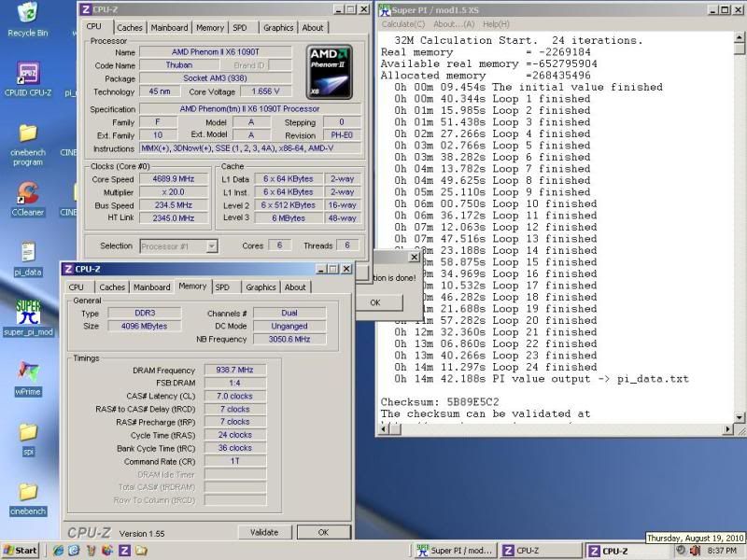Select About tab in lower CPU-Z window
Viewport: 747px width, 560px height.
295,287
